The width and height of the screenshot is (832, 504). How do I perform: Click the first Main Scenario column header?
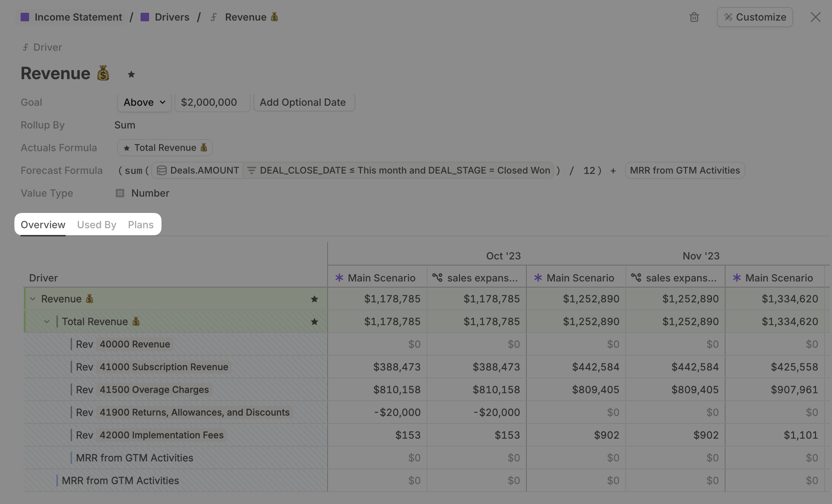(x=377, y=278)
